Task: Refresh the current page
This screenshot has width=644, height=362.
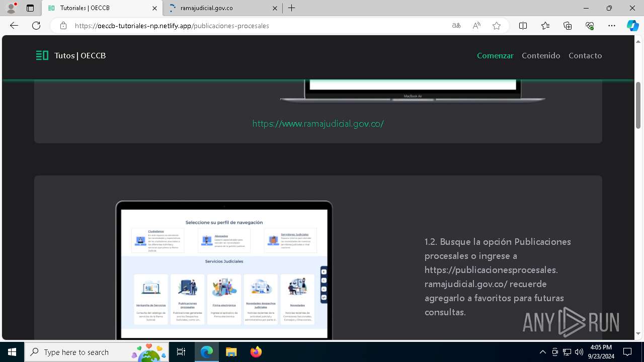Action: tap(36, 26)
